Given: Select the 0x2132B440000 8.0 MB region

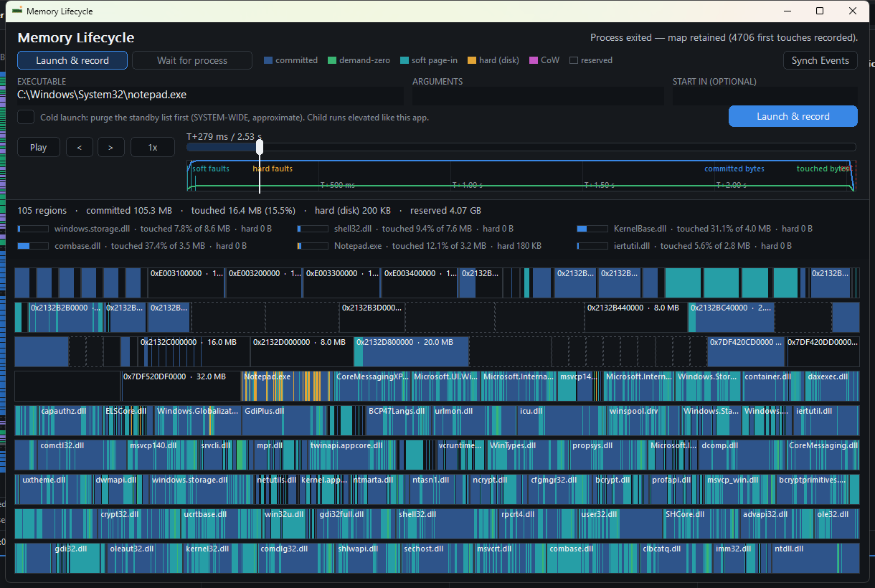Looking at the screenshot, I should [x=636, y=317].
